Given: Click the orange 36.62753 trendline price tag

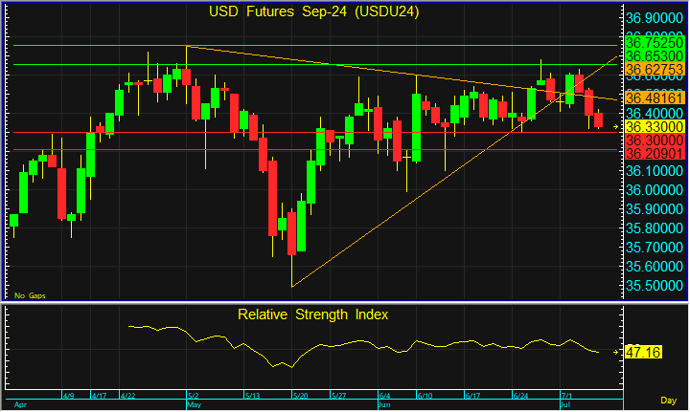Looking at the screenshot, I should 654,70.
